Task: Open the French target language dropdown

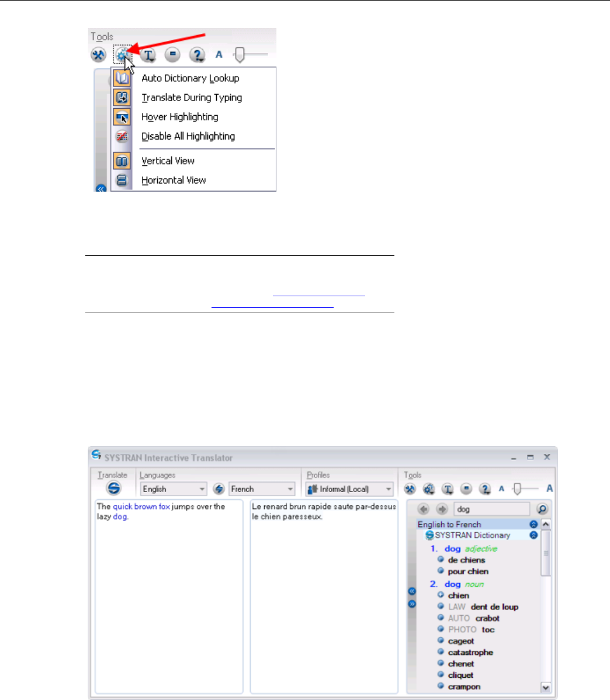Action: (x=262, y=489)
